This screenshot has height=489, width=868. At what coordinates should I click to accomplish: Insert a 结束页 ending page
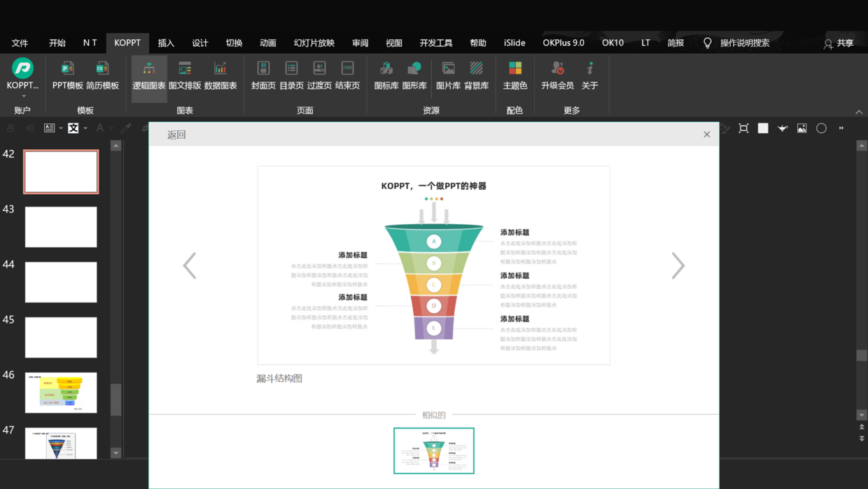click(347, 76)
